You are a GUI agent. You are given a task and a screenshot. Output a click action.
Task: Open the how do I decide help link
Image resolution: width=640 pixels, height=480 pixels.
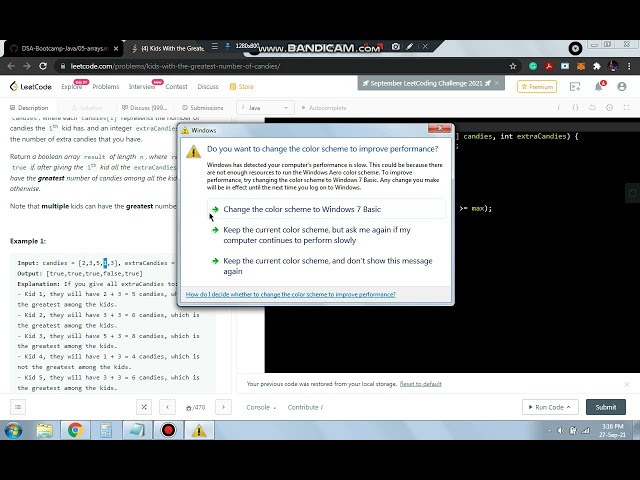click(x=291, y=294)
